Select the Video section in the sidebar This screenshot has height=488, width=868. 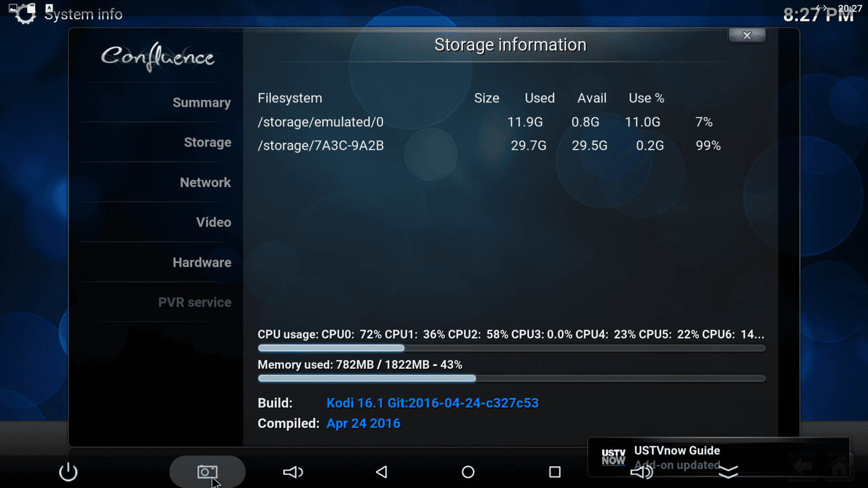(x=213, y=222)
